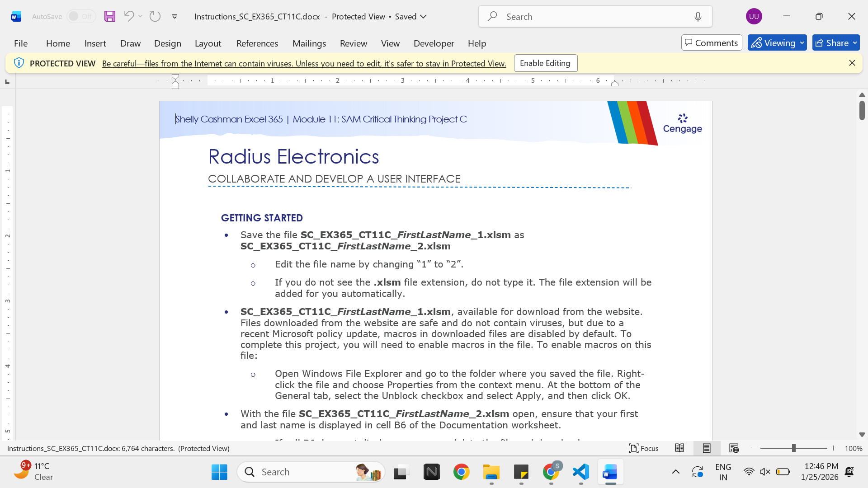Image resolution: width=868 pixels, height=488 pixels.
Task: Open the Review tab
Action: [353, 43]
